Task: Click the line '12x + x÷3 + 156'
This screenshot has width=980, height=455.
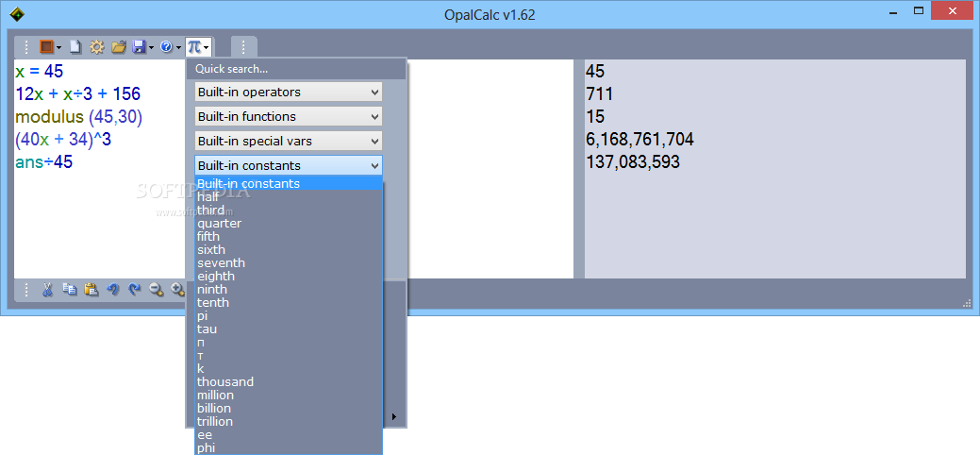Action: [78, 93]
